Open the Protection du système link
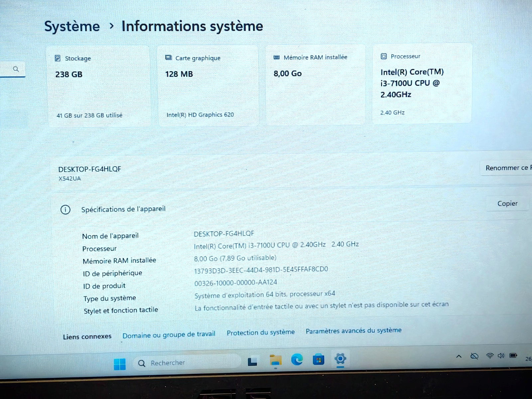The height and width of the screenshot is (399, 532). click(261, 332)
